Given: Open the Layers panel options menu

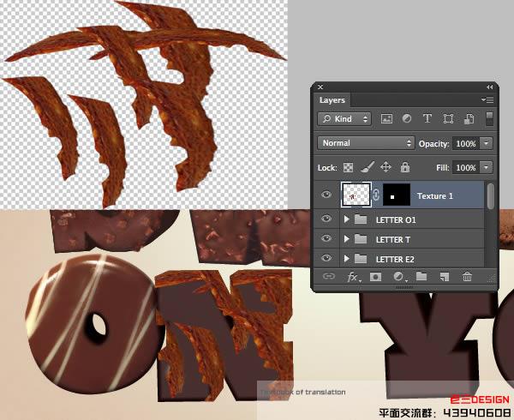Looking at the screenshot, I should click(488, 100).
